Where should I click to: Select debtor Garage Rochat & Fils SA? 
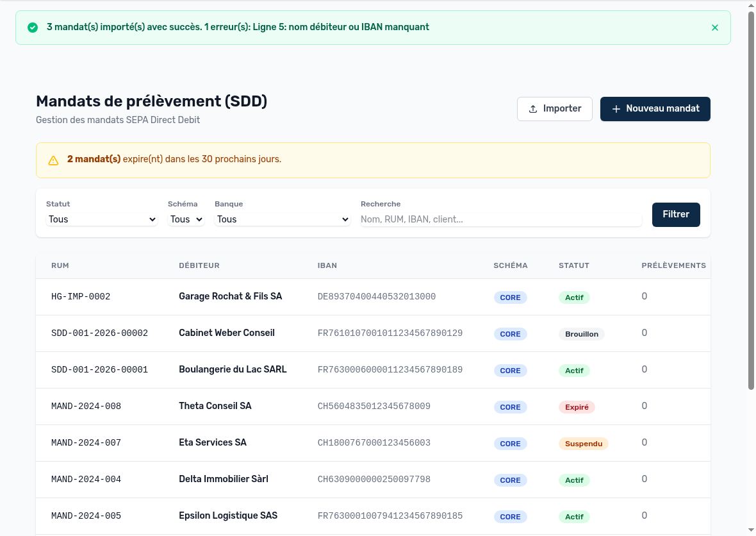[231, 296]
